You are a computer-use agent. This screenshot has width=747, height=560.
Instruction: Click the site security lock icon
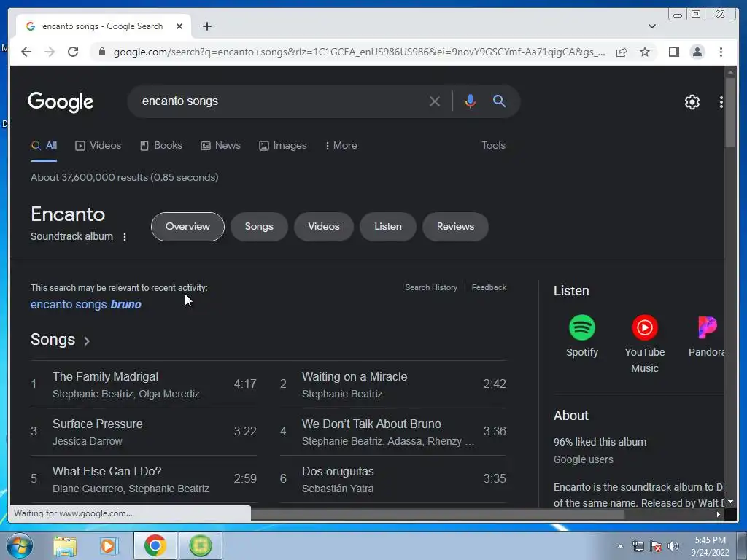pos(101,52)
